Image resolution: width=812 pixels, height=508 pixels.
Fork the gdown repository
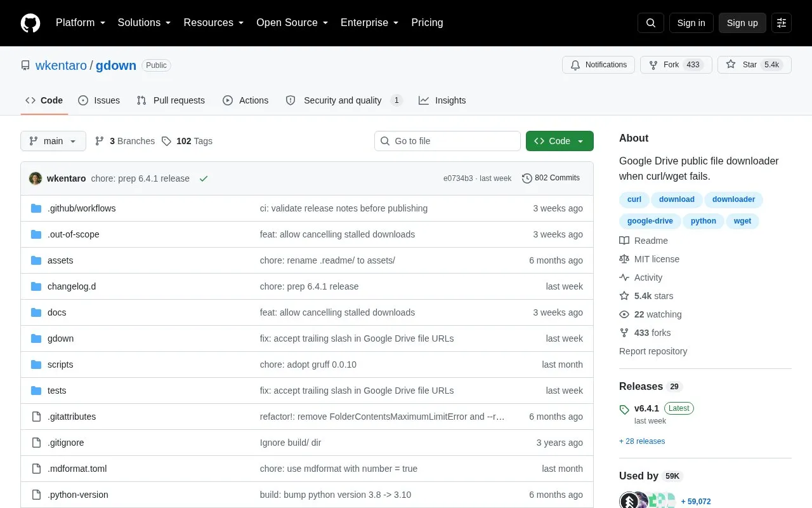pyautogui.click(x=676, y=65)
